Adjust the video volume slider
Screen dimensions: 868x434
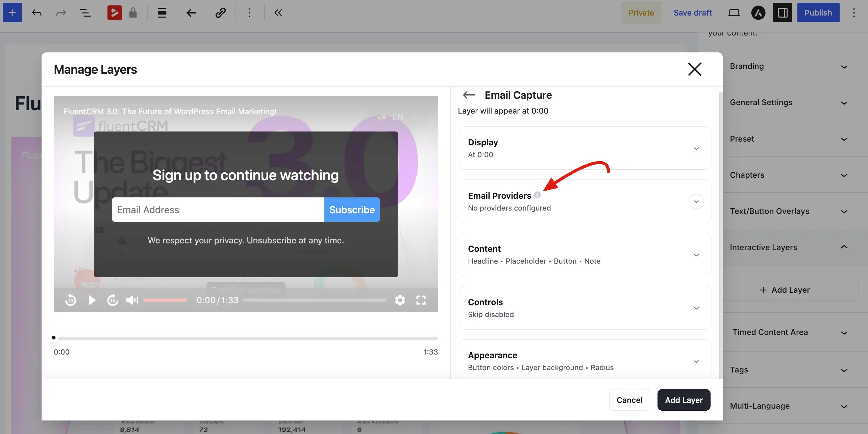[x=165, y=300]
